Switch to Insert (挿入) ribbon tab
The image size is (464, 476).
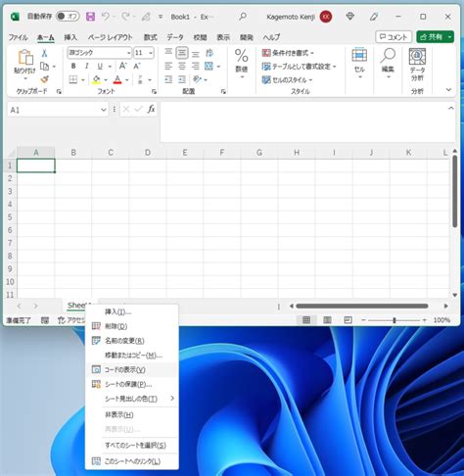(x=70, y=37)
